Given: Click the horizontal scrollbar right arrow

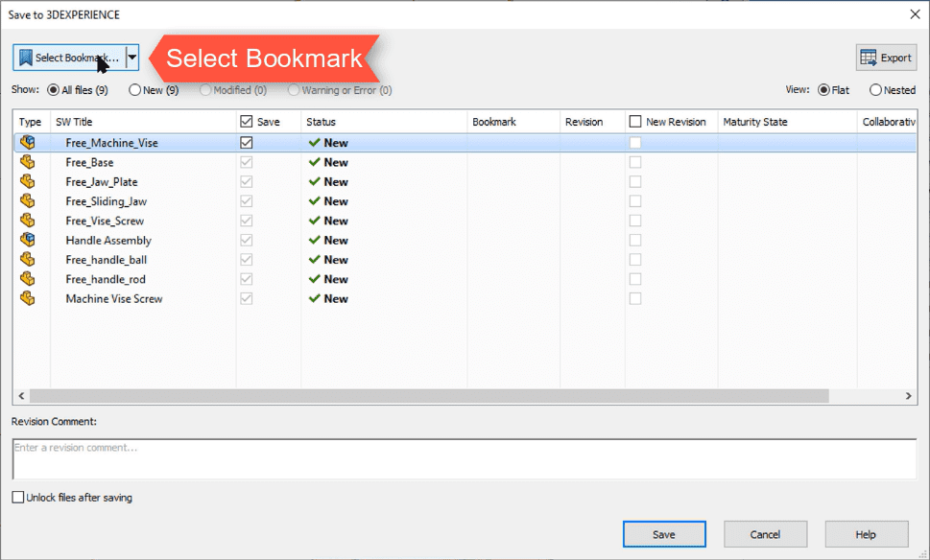Looking at the screenshot, I should tap(908, 396).
